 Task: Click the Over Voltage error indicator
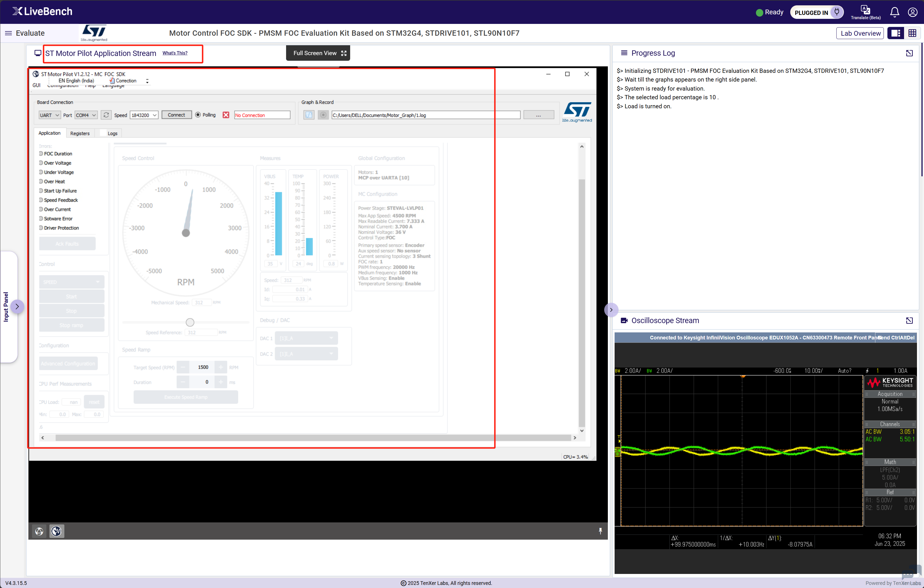click(41, 163)
